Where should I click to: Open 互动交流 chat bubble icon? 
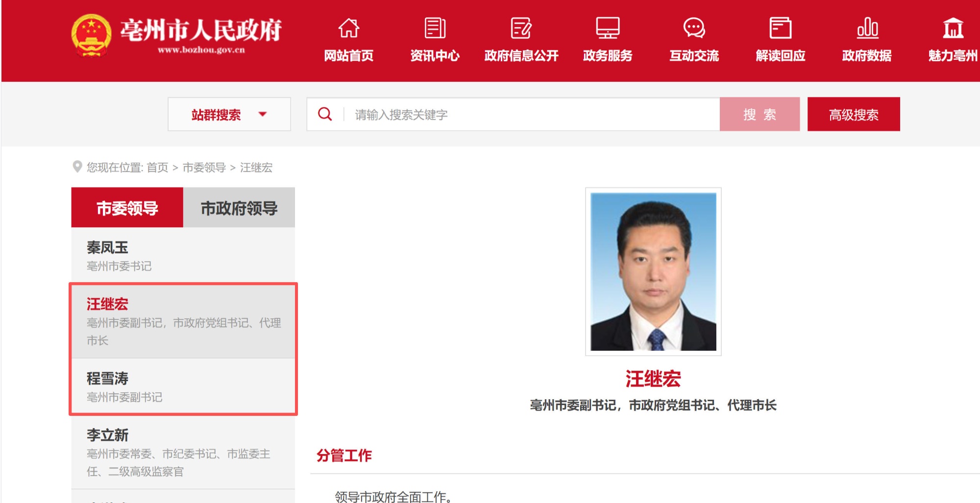tap(694, 28)
